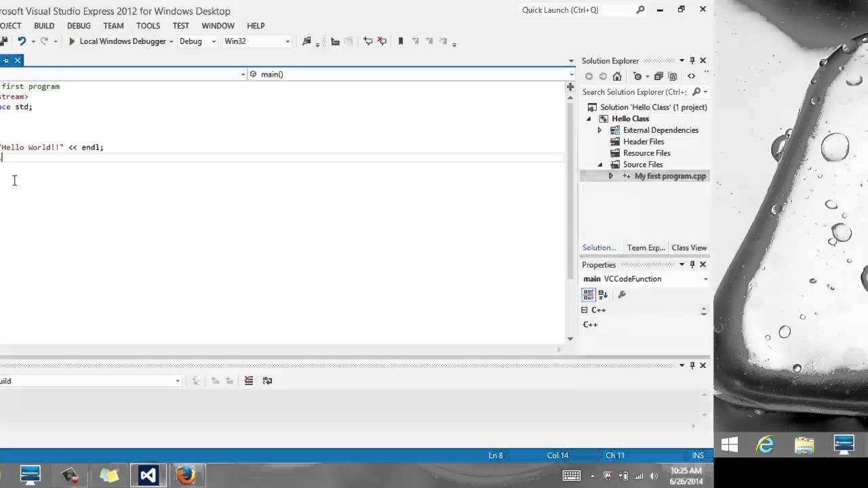
Task: Switch to the Solution Explorer bottom tab
Action: pos(599,248)
